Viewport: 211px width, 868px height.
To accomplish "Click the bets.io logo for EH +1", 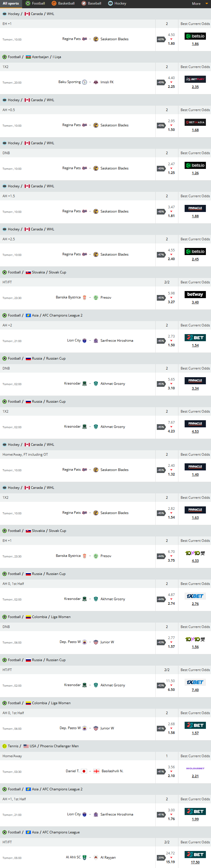I will [195, 36].
